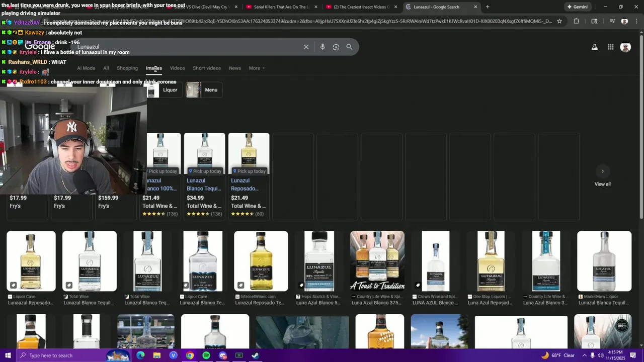Clear the Lunaazul search query with X

[x=306, y=47]
